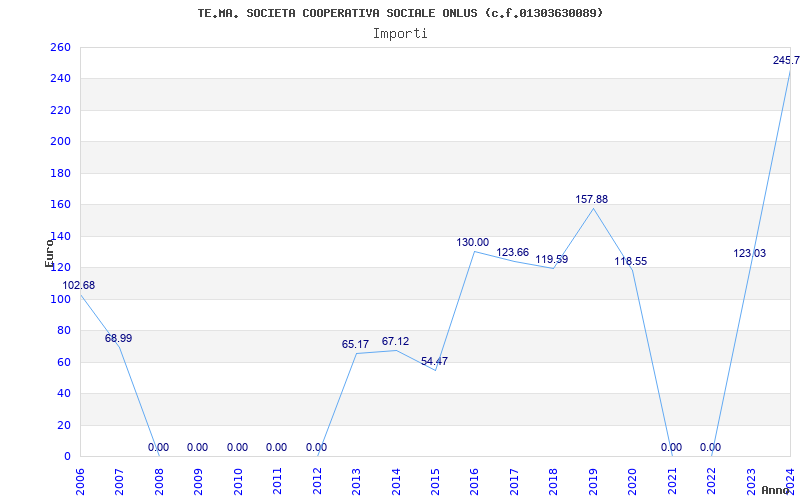800x500 pixels.
Task: Select the 68.99 data label
Action: click(118, 338)
